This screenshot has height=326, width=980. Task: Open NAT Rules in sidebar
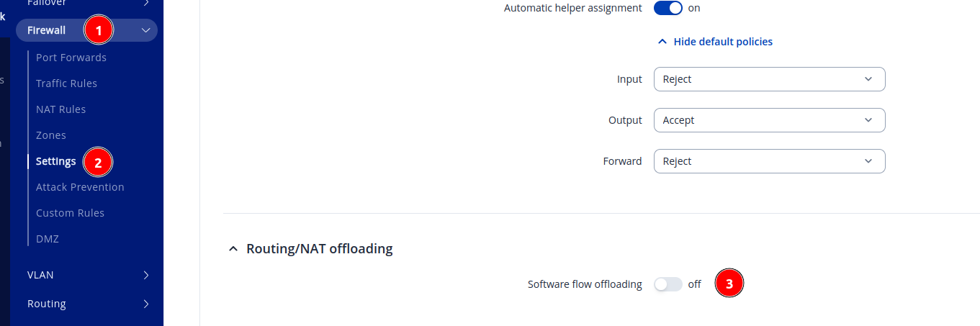pyautogui.click(x=60, y=109)
